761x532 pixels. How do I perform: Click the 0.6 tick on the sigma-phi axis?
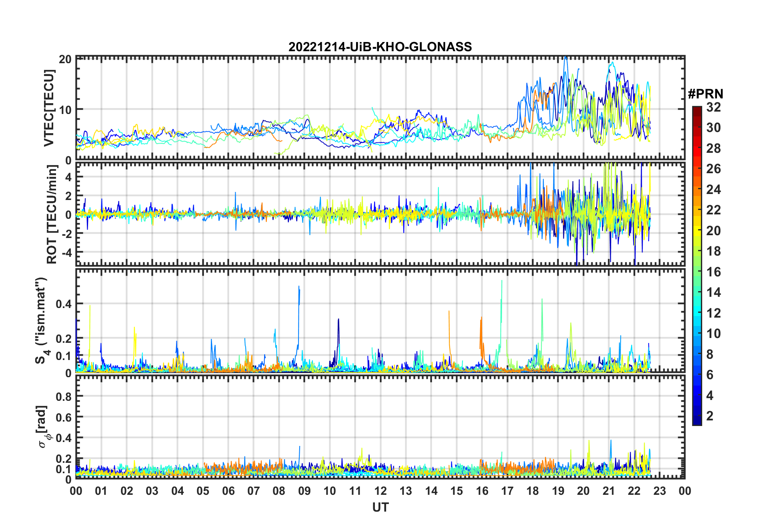(x=64, y=417)
